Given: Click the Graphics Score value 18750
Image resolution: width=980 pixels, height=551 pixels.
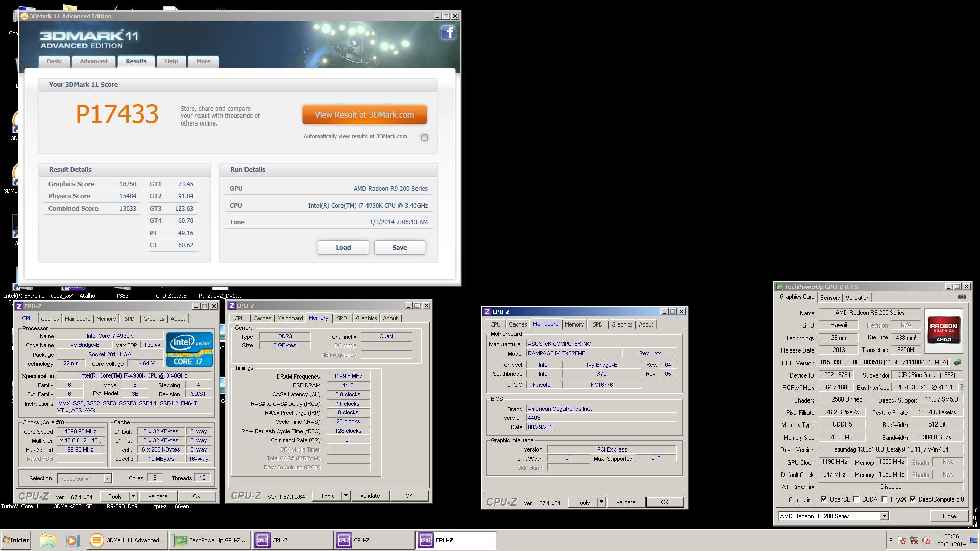Looking at the screenshot, I should (x=128, y=184).
